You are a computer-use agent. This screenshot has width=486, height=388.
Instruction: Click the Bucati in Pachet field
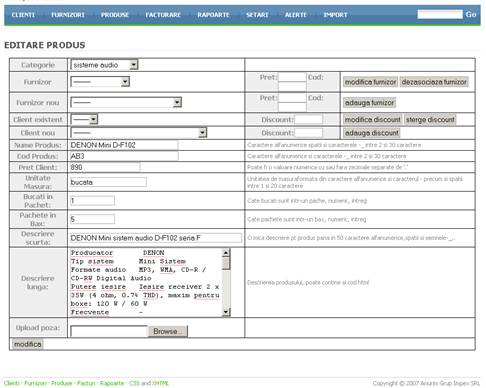92,200
